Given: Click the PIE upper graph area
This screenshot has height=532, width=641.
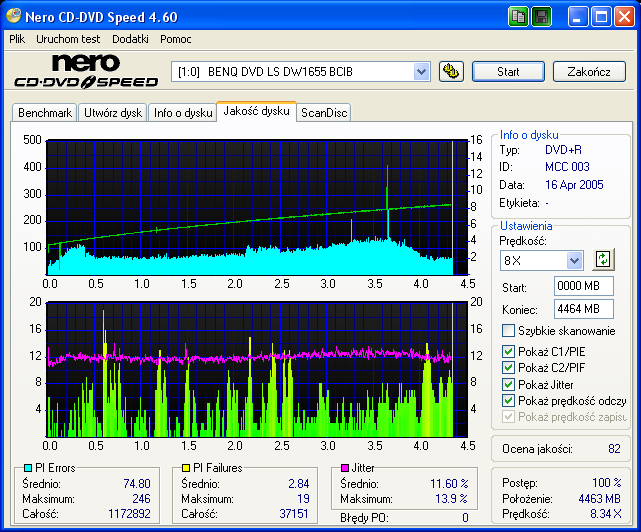Looking at the screenshot, I should (257, 207).
